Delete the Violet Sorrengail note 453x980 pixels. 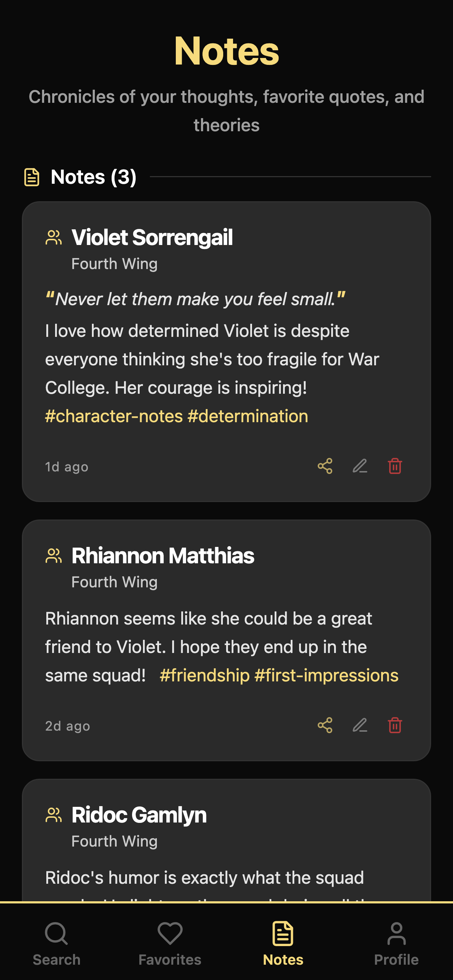click(x=394, y=466)
